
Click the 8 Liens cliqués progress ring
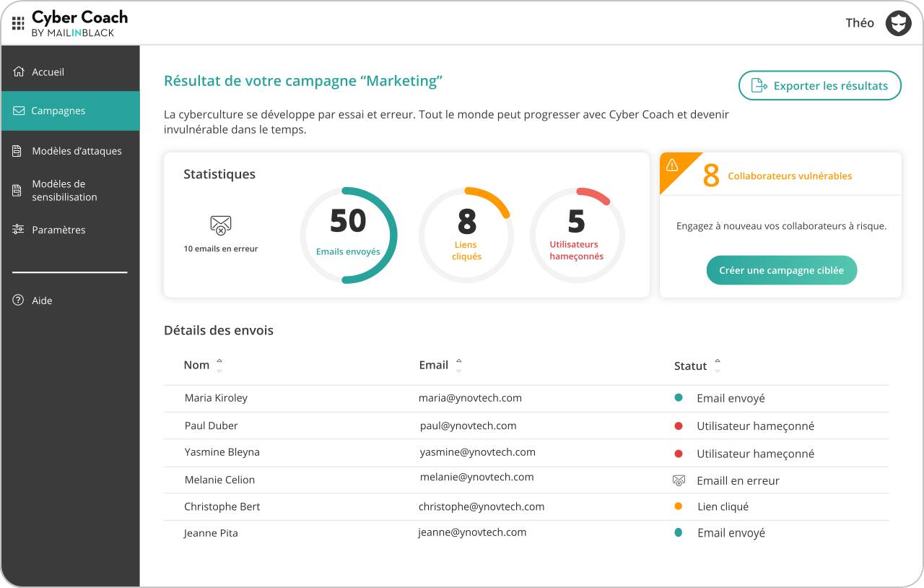466,235
